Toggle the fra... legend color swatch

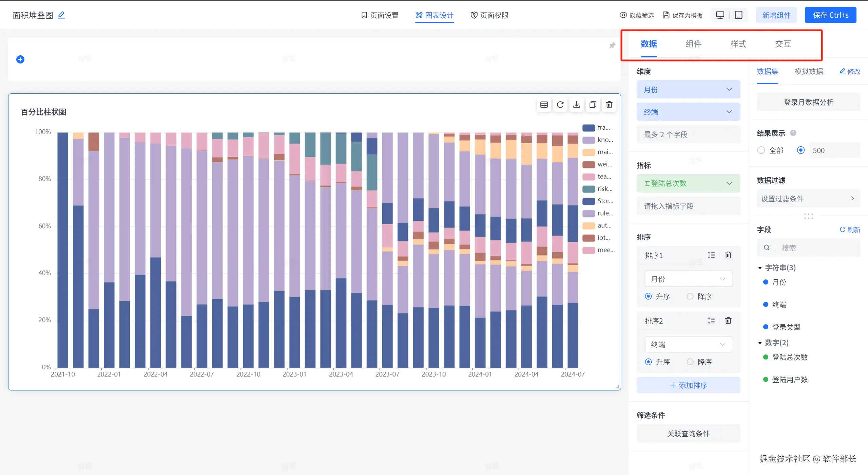(589, 128)
